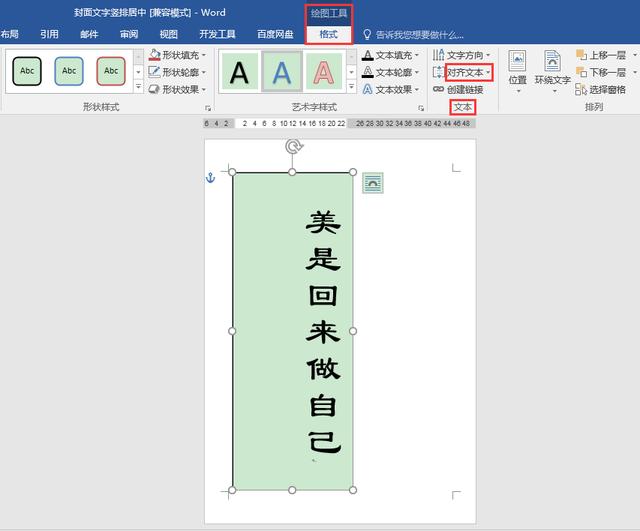Select the red-outlined Abc shape style
Viewport: 640px width, 531px height.
(x=111, y=71)
